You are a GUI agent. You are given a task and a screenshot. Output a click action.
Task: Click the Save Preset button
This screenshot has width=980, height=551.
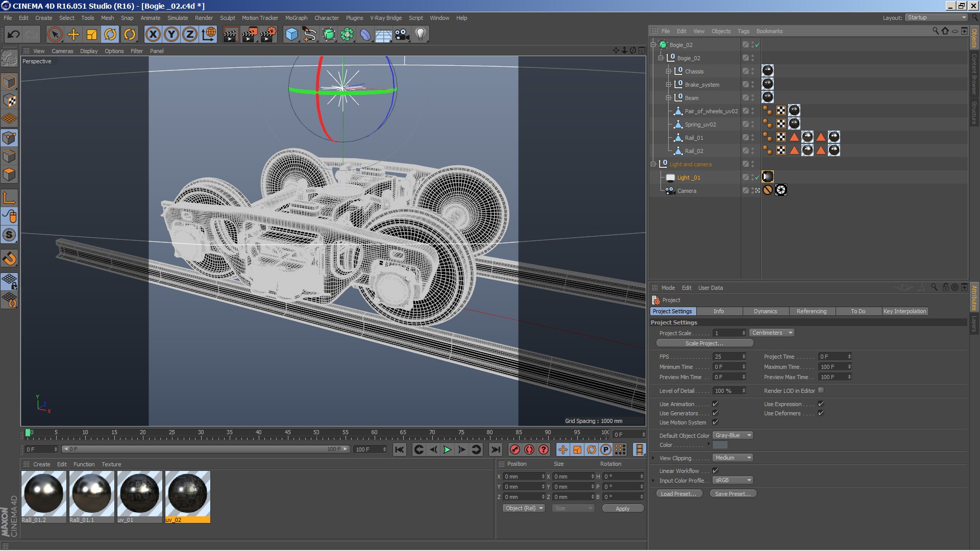click(733, 494)
